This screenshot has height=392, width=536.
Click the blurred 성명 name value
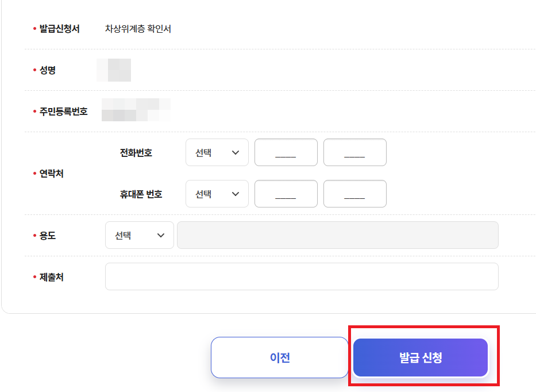pos(113,70)
